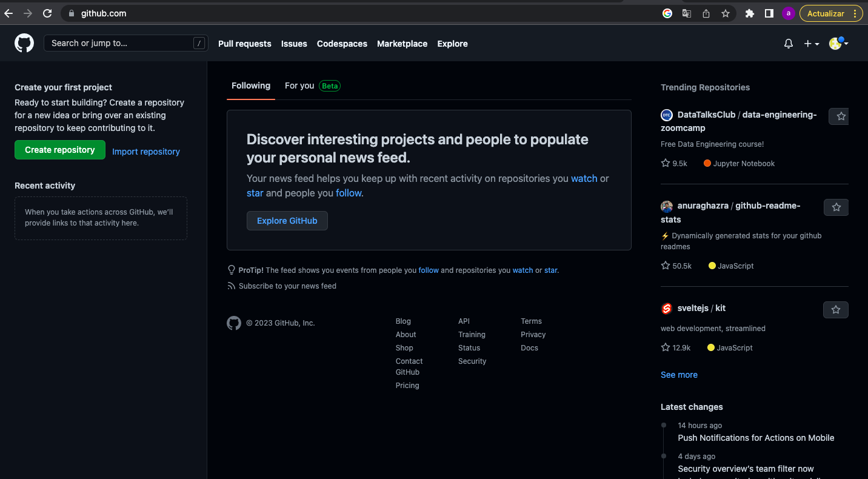Screen dimensions: 868x479
Task: Open the notifications bell icon
Action: pyautogui.click(x=788, y=44)
